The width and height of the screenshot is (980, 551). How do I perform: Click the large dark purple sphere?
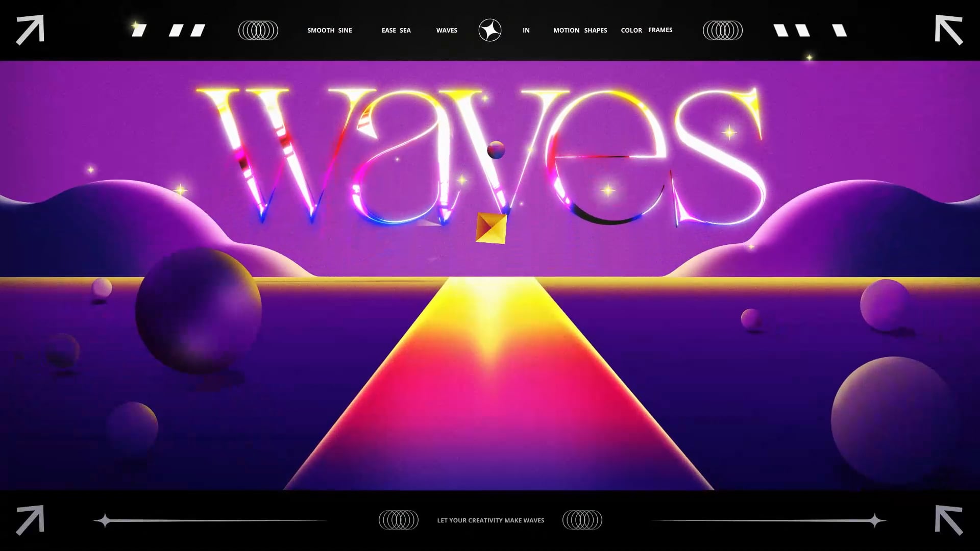coord(199,310)
